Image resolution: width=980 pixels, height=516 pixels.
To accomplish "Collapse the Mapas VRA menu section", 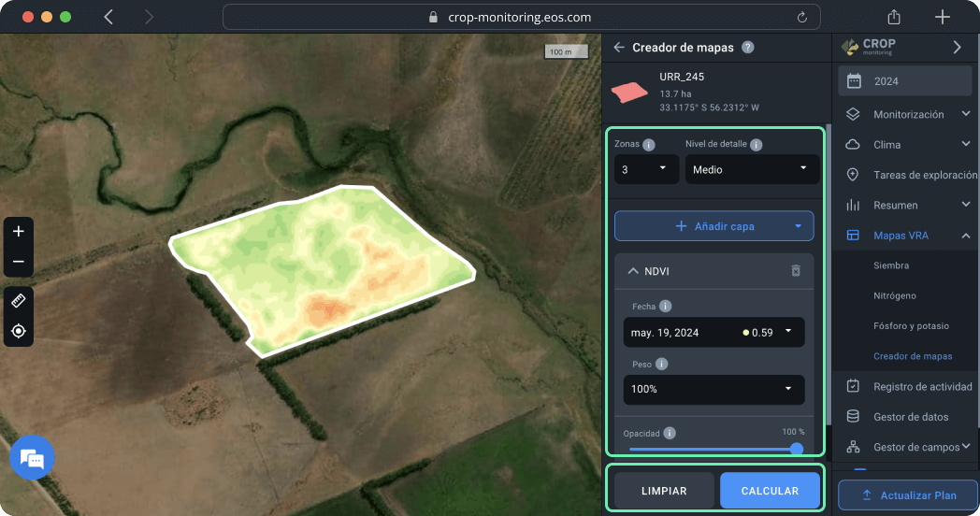I will pos(965,236).
